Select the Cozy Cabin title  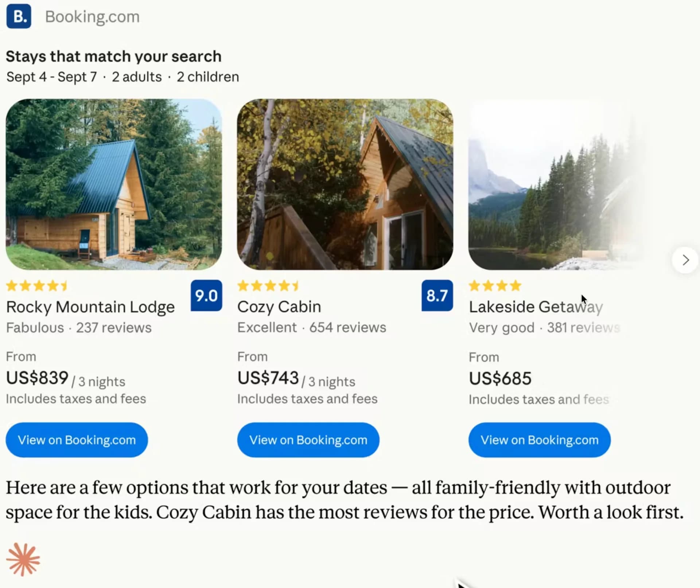[x=279, y=307]
